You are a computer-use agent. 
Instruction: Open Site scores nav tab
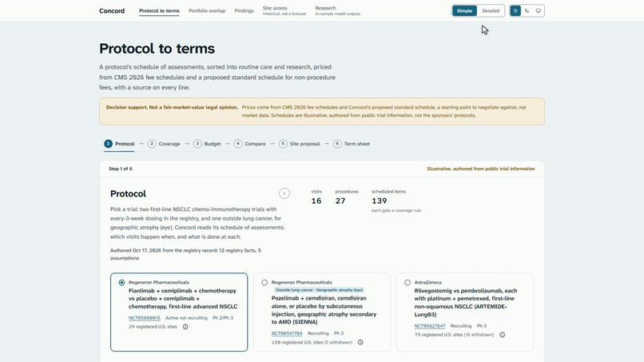point(284,10)
